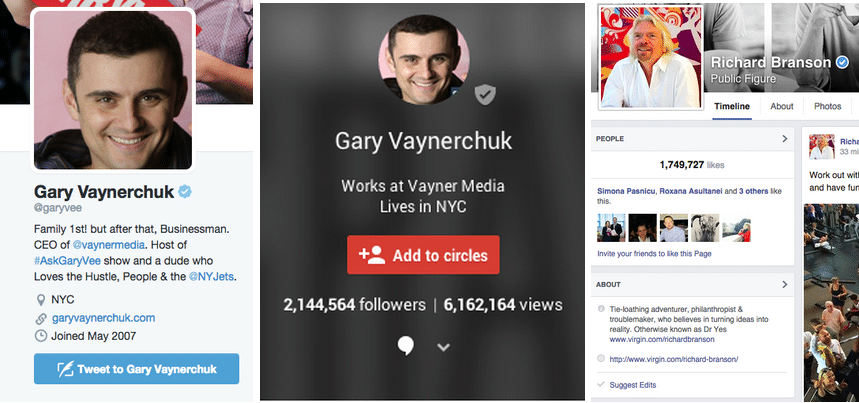Click the NYC location pin icon
This screenshot has width=859, height=403.
tap(40, 300)
